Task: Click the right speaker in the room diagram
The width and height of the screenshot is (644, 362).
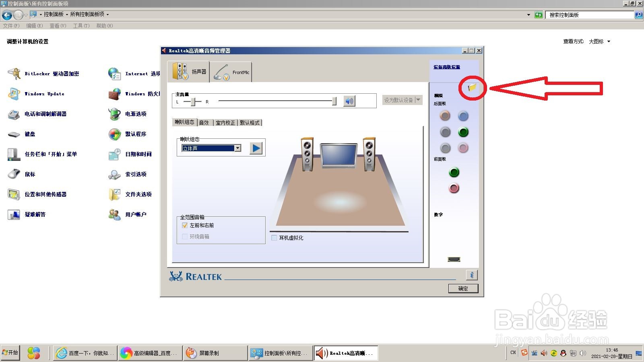Action: pos(369,154)
